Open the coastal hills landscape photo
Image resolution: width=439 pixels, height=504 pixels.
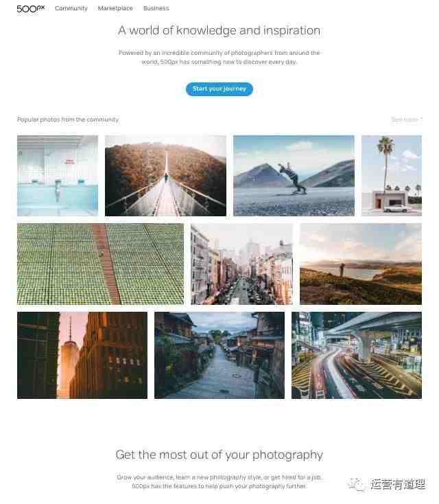click(x=361, y=264)
